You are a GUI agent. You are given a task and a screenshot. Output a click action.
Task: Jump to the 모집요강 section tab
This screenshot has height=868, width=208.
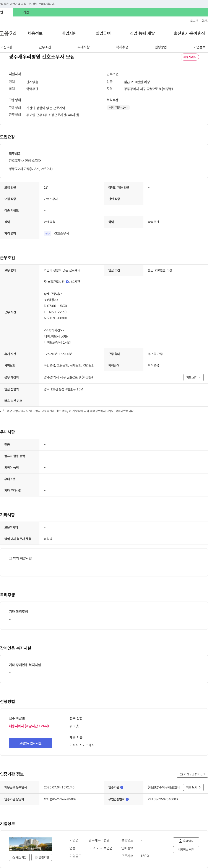(6, 47)
